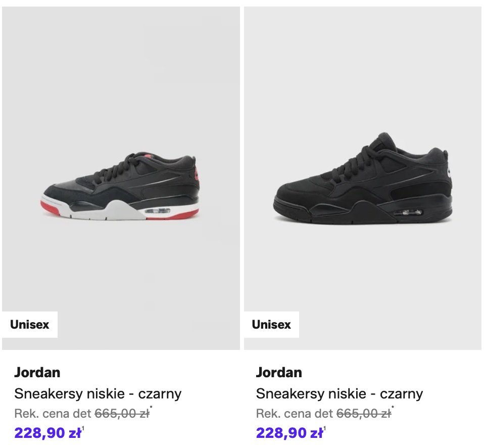
Task: Click the Unisex badge on the red-soled sneaker
Action: [30, 325]
